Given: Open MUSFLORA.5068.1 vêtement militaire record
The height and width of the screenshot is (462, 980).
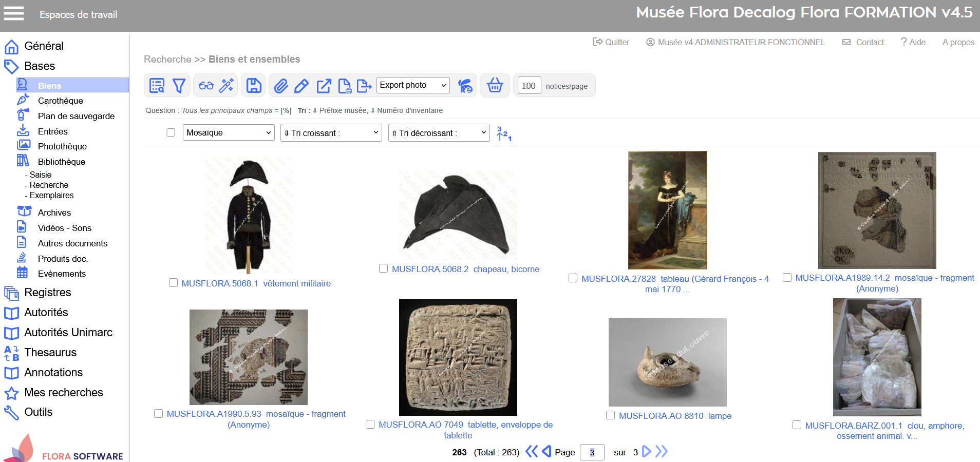Looking at the screenshot, I should (256, 283).
